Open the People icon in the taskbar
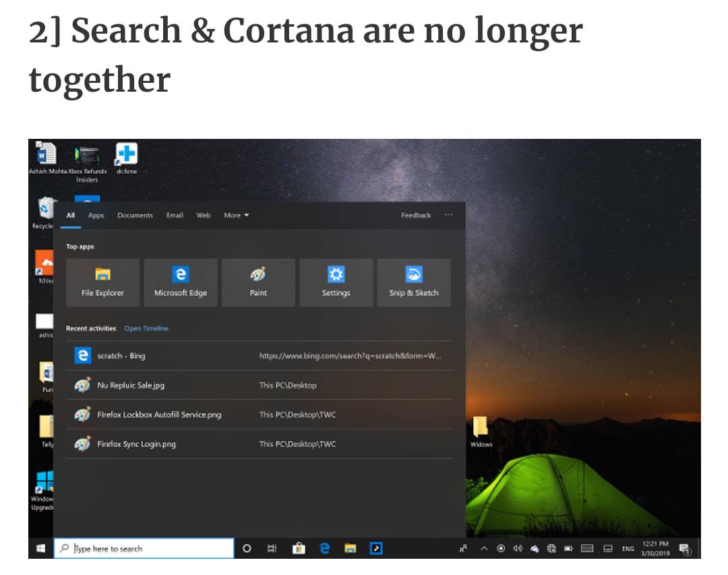The image size is (728, 575). click(x=463, y=549)
